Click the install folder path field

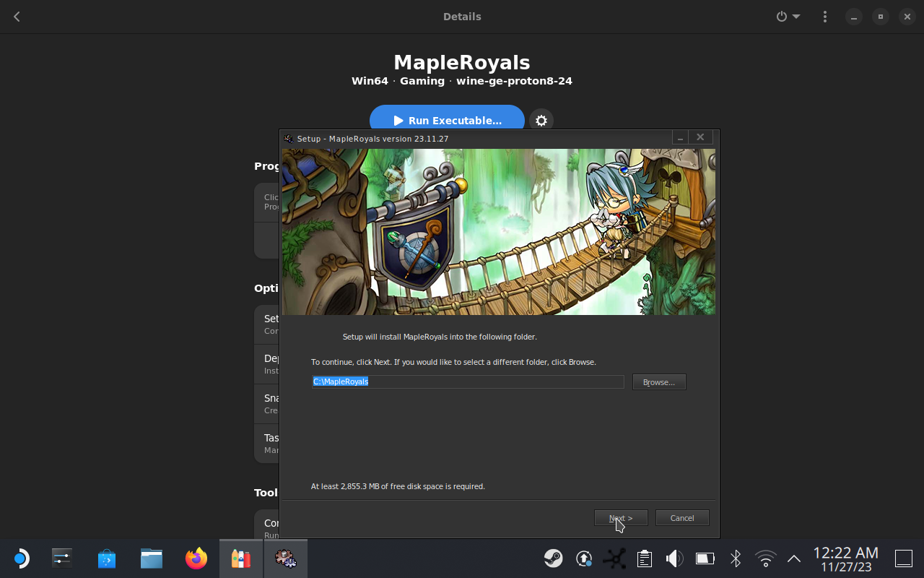click(468, 381)
